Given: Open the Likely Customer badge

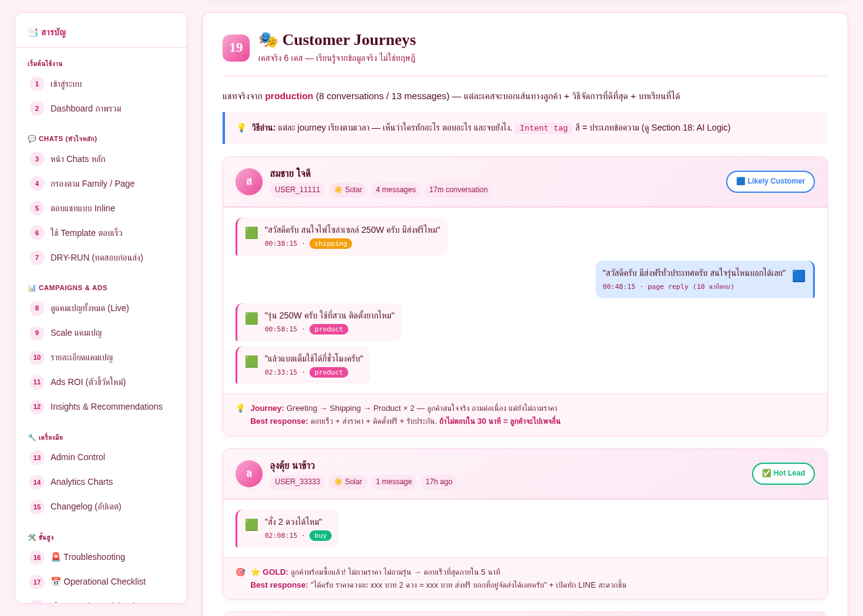Looking at the screenshot, I should (771, 182).
